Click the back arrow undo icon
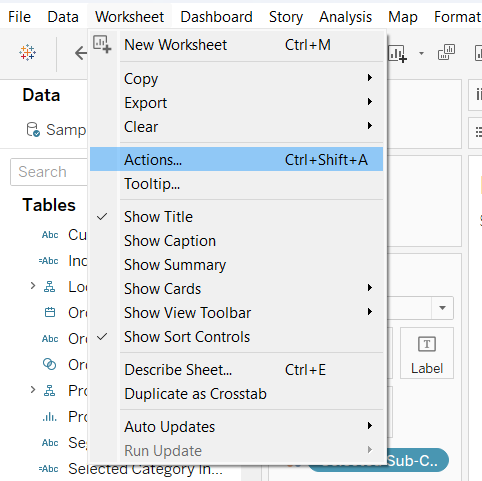The image size is (482, 481). click(81, 53)
